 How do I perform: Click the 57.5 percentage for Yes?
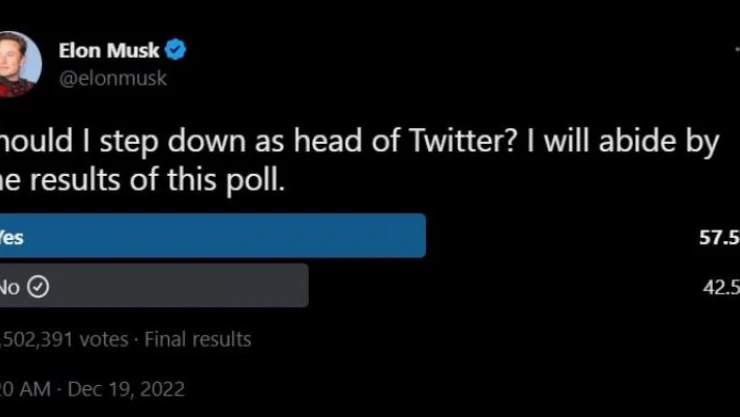(720, 238)
